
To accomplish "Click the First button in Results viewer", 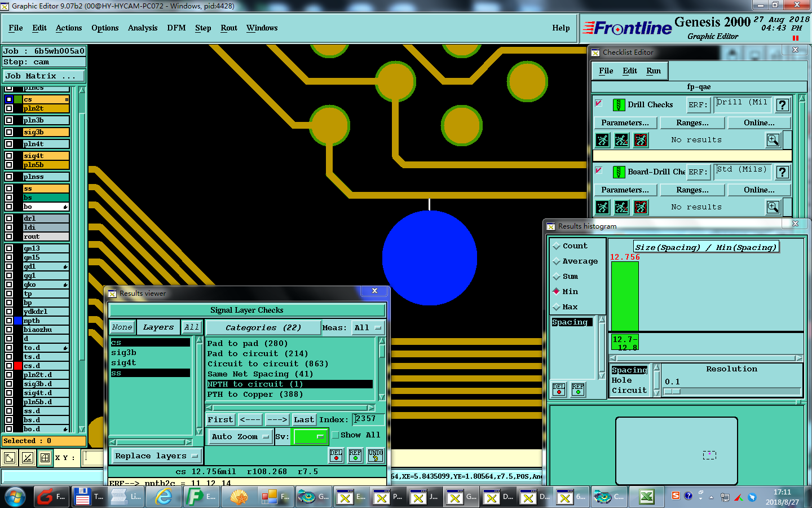I will (220, 419).
